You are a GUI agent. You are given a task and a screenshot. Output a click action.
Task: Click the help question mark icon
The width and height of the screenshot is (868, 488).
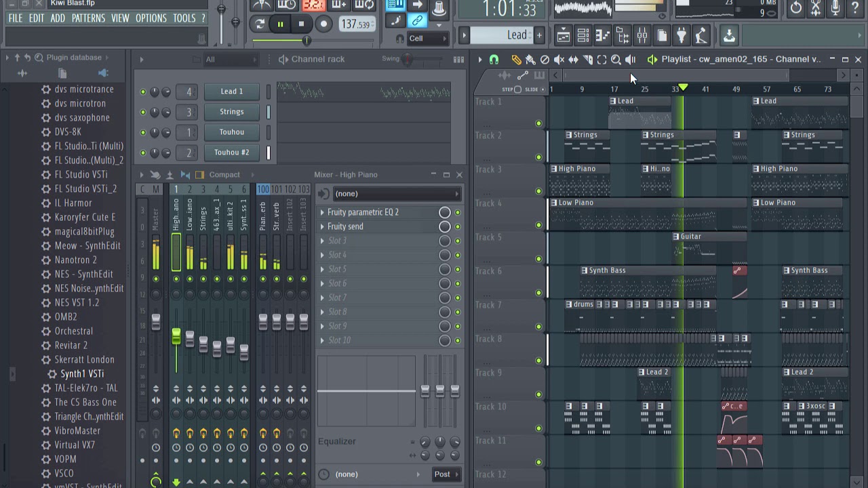[855, 8]
